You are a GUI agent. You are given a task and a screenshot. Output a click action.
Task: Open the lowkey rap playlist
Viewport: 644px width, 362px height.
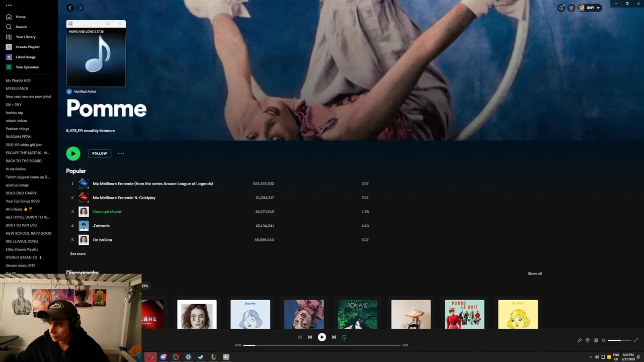[x=15, y=113]
